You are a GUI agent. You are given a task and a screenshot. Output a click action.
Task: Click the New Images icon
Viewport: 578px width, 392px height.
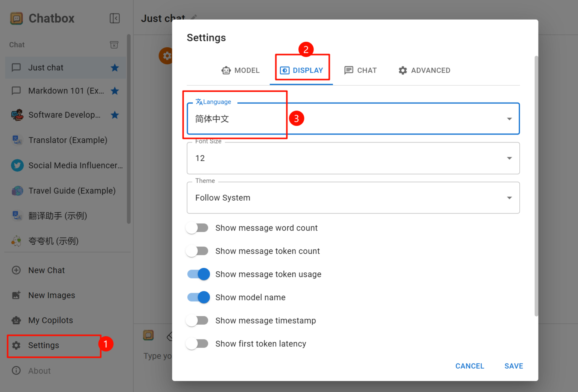coord(16,295)
